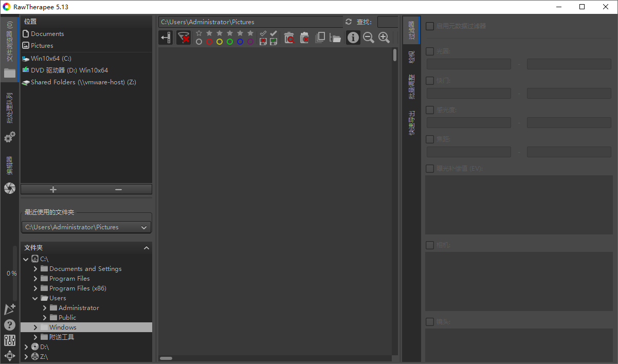Image resolution: width=618 pixels, height=364 pixels.
Task: Show trash contents with the trash bin icon
Action: click(x=289, y=37)
